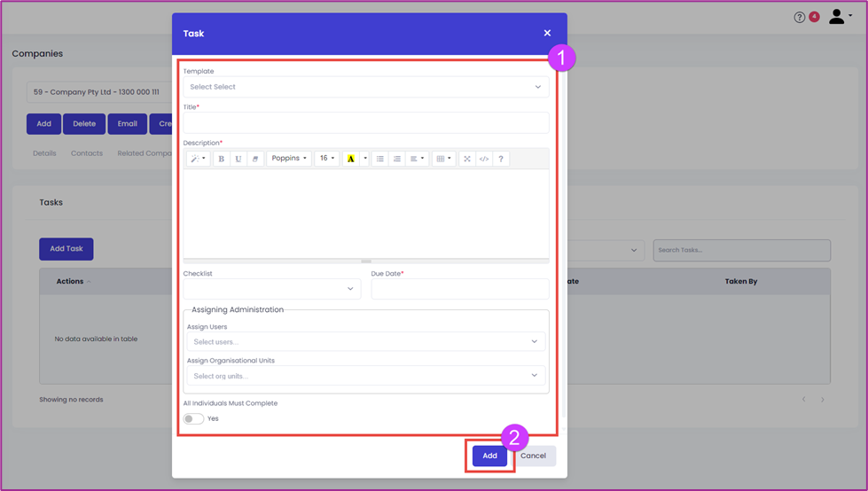Open the Assign Users dropdown

[x=366, y=341]
